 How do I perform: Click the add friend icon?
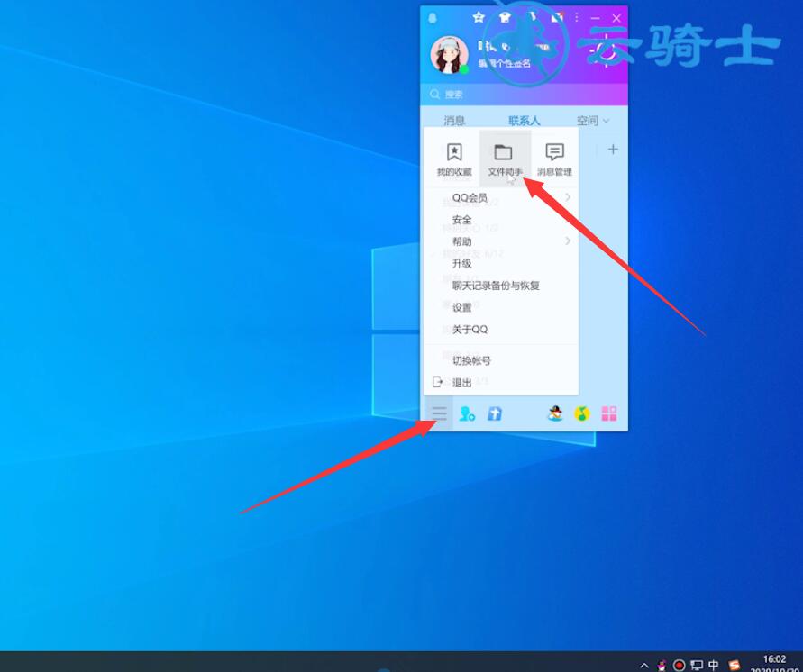pyautogui.click(x=467, y=413)
